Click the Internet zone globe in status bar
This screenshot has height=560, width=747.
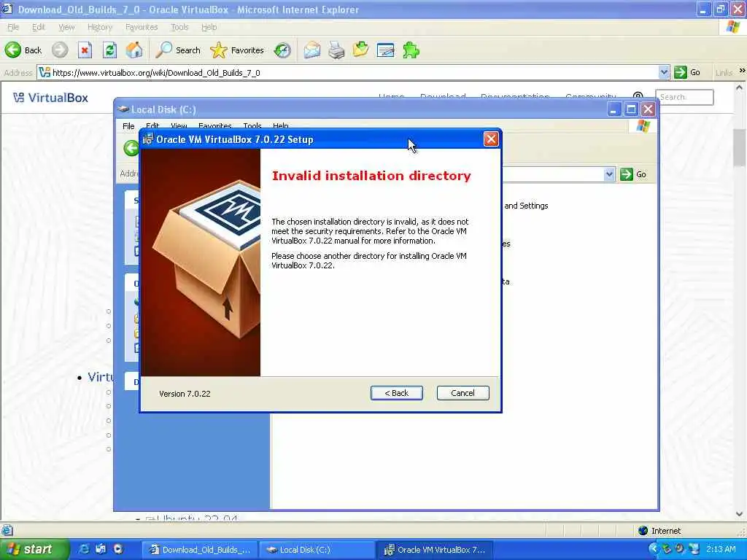643,531
